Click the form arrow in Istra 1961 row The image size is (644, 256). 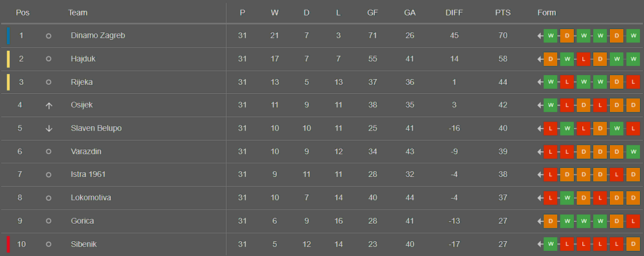point(540,175)
